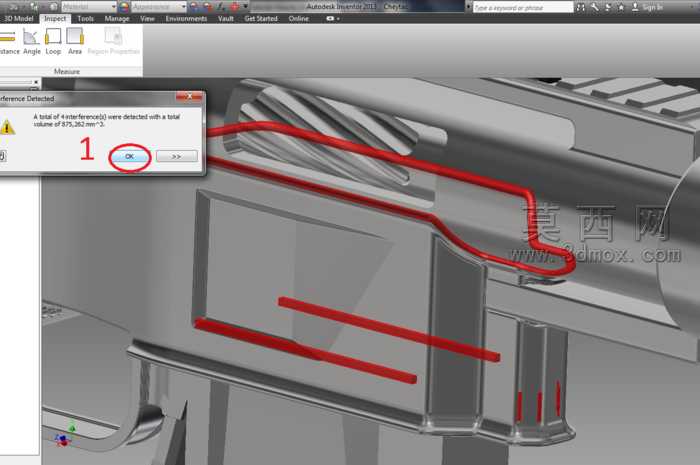Click OK in Interference Detected dialog

(129, 156)
